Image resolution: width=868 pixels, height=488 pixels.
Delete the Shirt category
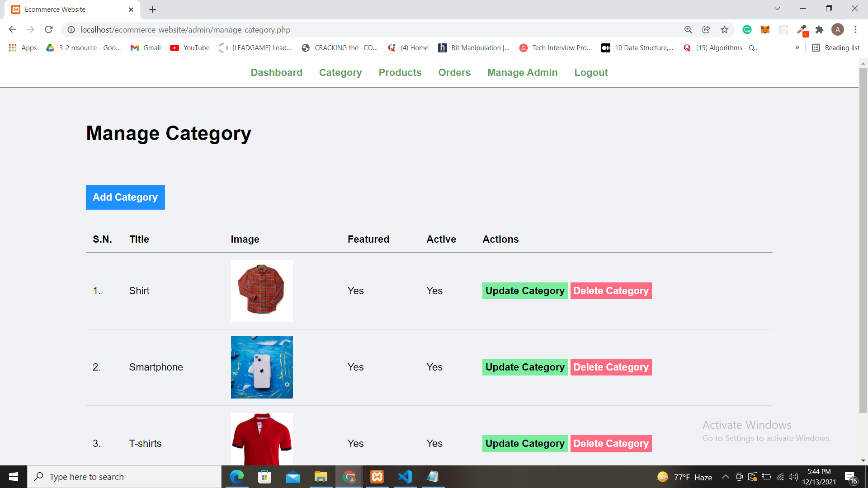[x=611, y=291]
